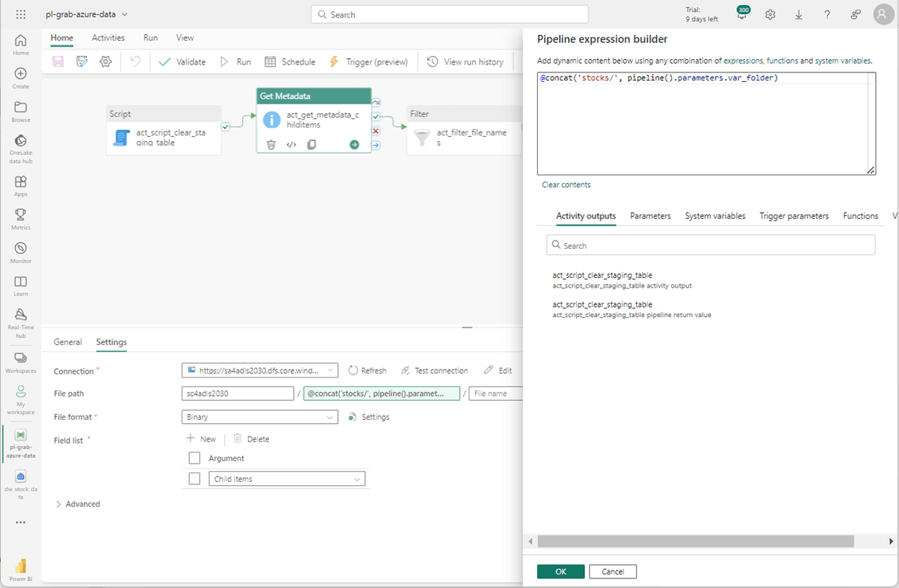Open pipeline settings gear in toolbar
This screenshot has width=899, height=588.
click(x=105, y=62)
